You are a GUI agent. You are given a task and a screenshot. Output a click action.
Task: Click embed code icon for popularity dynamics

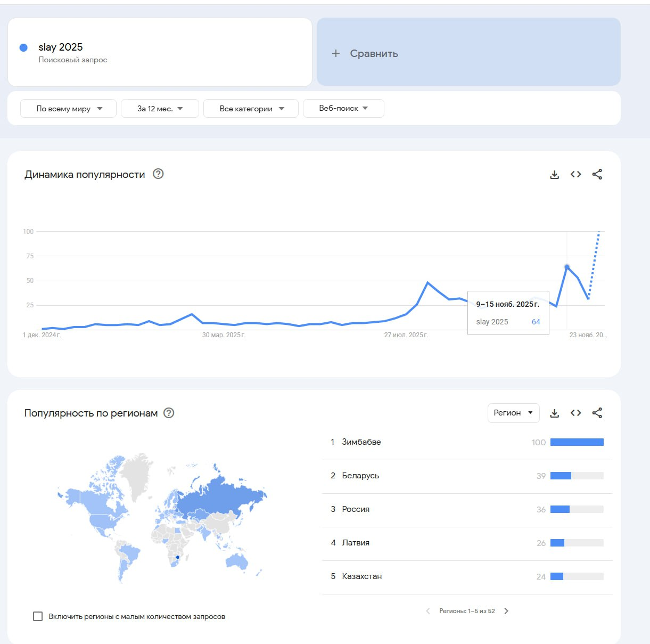pyautogui.click(x=575, y=175)
